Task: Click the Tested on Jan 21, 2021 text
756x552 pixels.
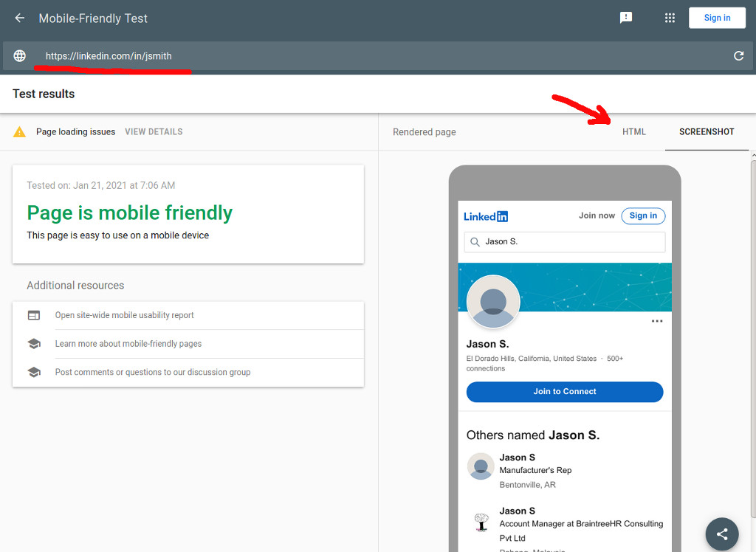Action: click(100, 186)
